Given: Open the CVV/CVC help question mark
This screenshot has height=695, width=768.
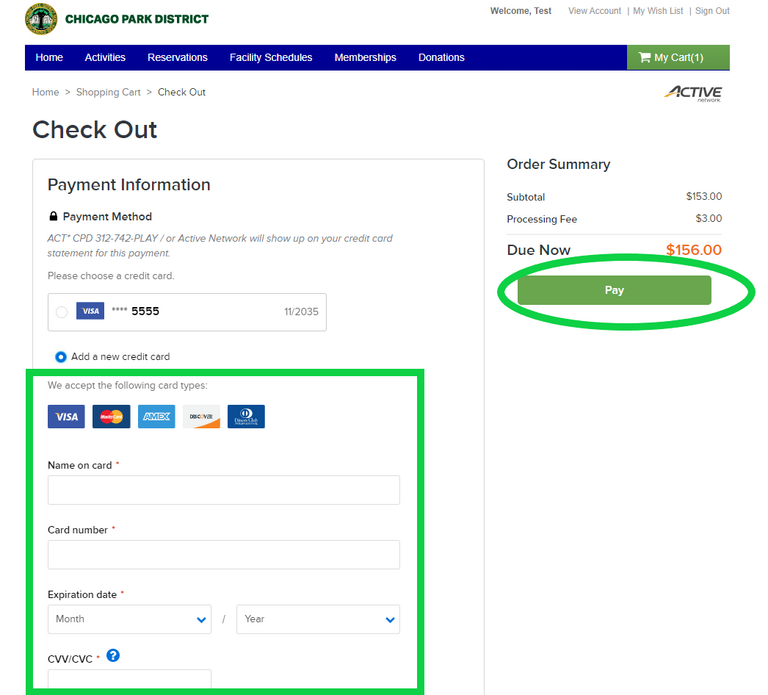Looking at the screenshot, I should point(113,655).
